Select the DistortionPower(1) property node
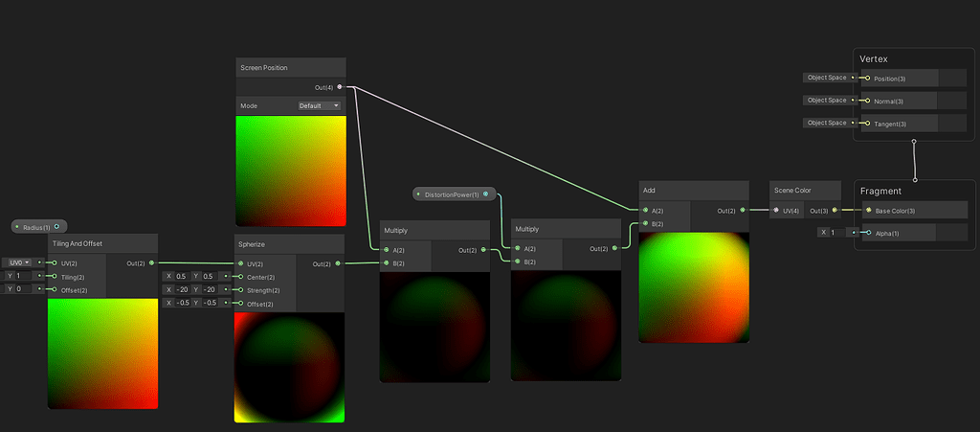Viewport: 980px width, 432px height. coord(455,194)
